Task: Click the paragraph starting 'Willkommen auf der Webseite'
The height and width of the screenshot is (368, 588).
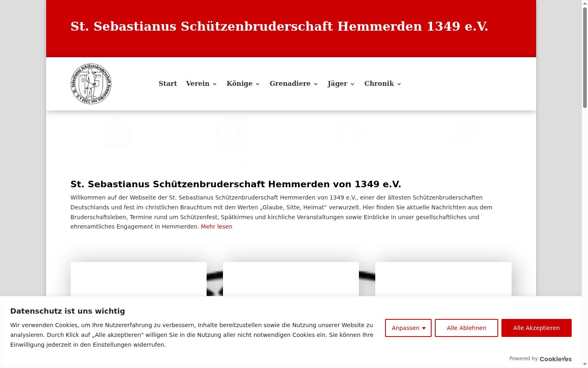Action: point(281,212)
